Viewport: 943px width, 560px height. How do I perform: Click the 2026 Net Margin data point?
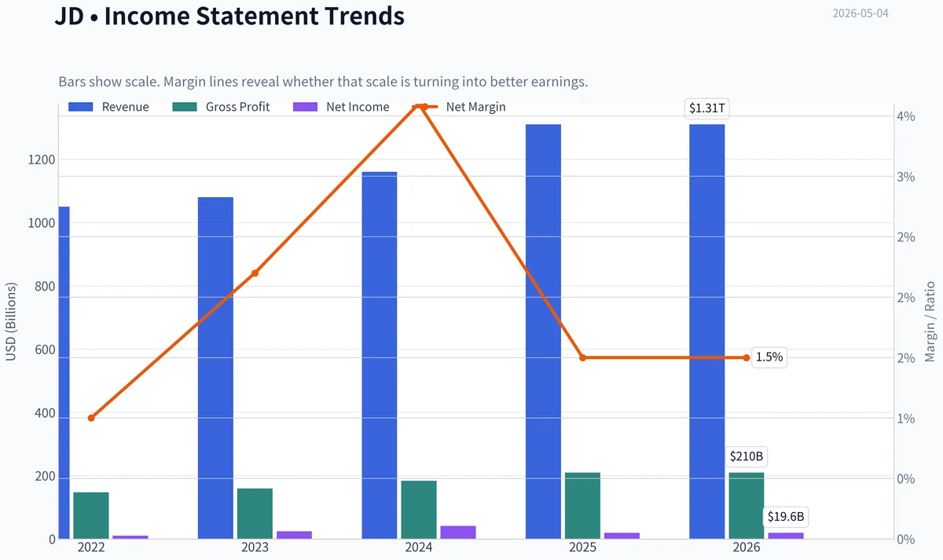point(747,357)
